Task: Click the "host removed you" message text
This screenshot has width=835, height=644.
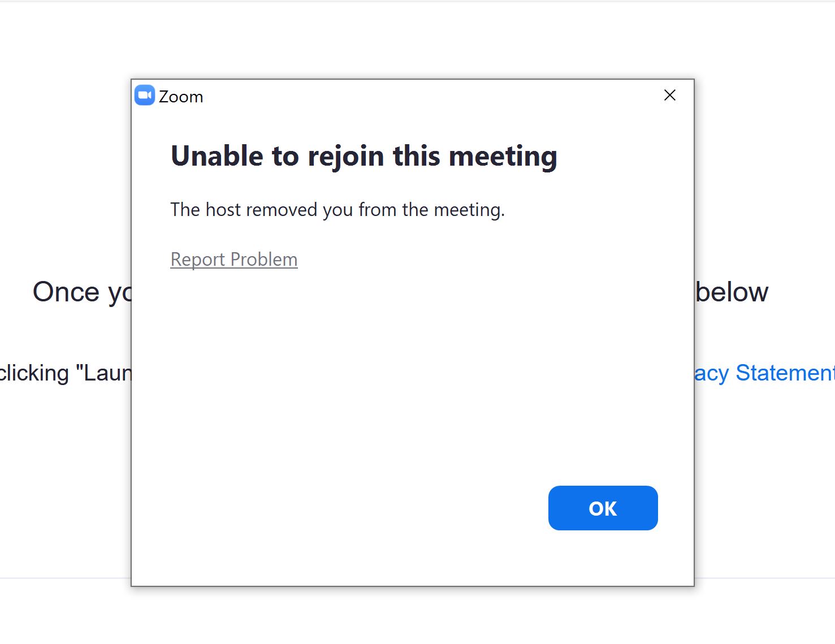Action: pyautogui.click(x=338, y=210)
